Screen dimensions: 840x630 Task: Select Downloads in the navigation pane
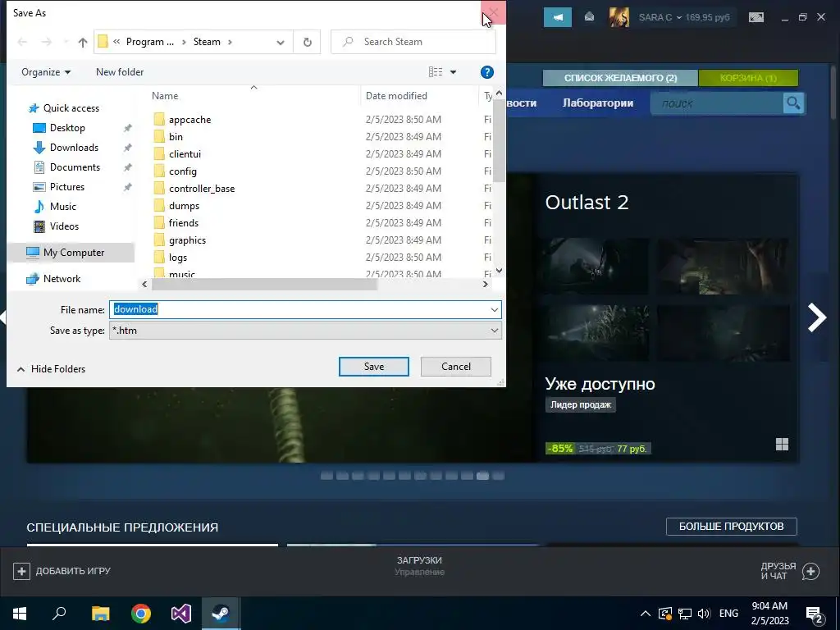coord(73,148)
